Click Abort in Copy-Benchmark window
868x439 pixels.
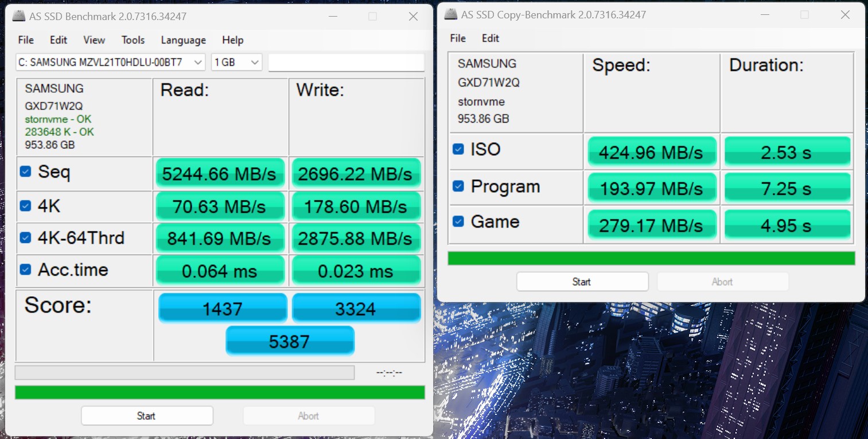(722, 281)
